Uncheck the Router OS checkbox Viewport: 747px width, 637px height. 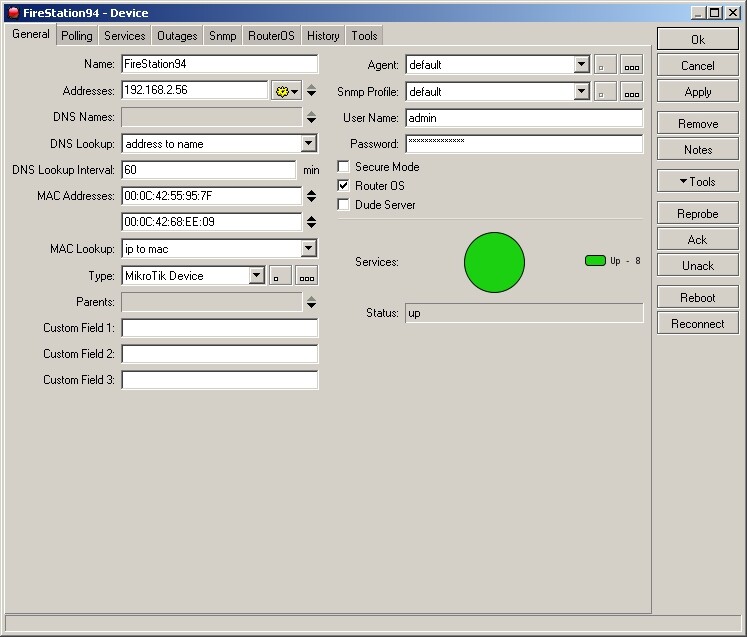coord(344,186)
